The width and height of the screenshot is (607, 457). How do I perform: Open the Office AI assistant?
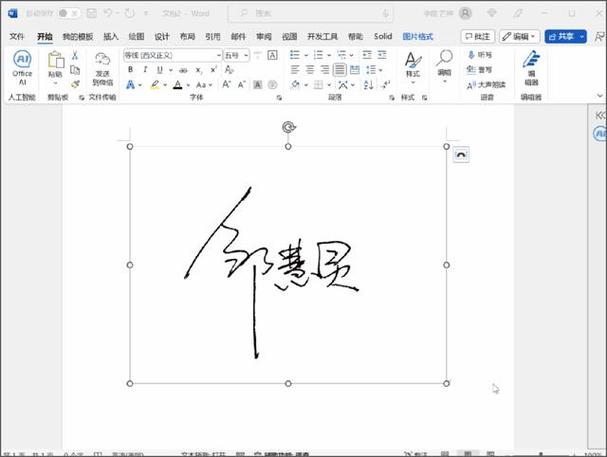22,68
